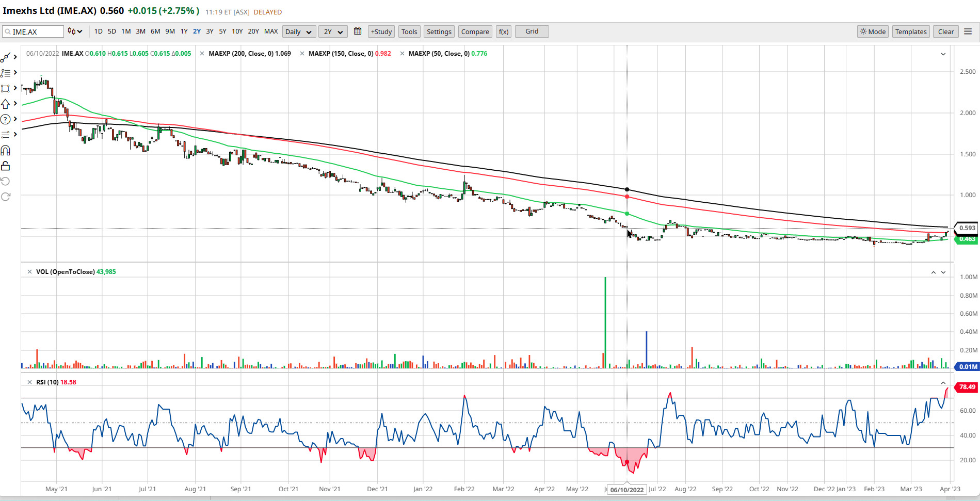Viewport: 980px width, 501px height.
Task: Click the 0.01M volume axis label
Action: pyautogui.click(x=967, y=367)
